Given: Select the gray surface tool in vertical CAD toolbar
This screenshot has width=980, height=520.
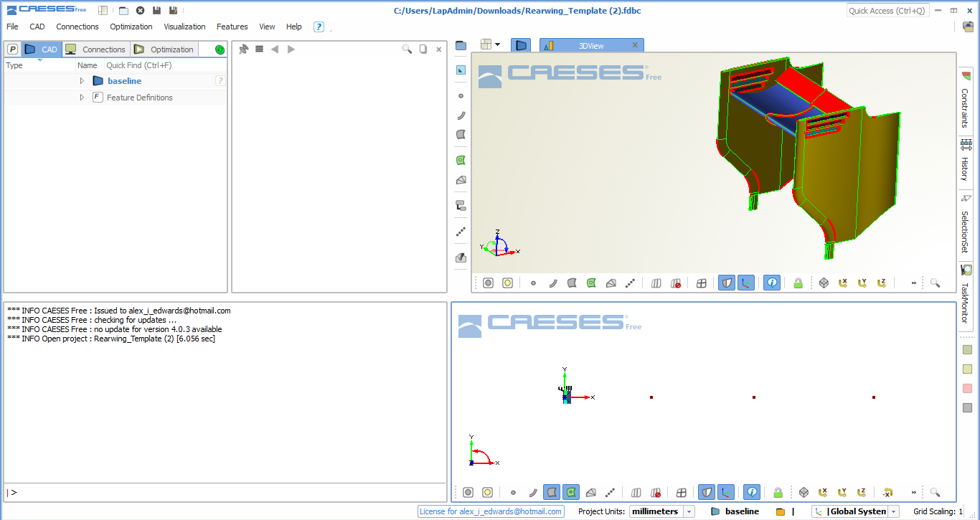Looking at the screenshot, I should [x=461, y=134].
